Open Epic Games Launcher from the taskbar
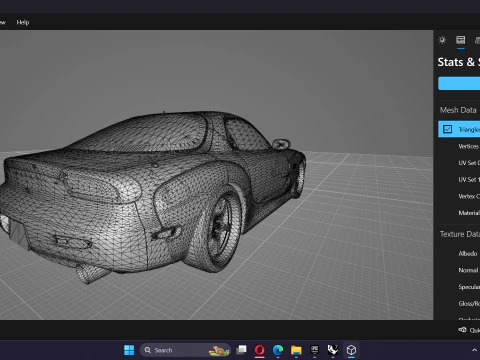 click(x=314, y=350)
